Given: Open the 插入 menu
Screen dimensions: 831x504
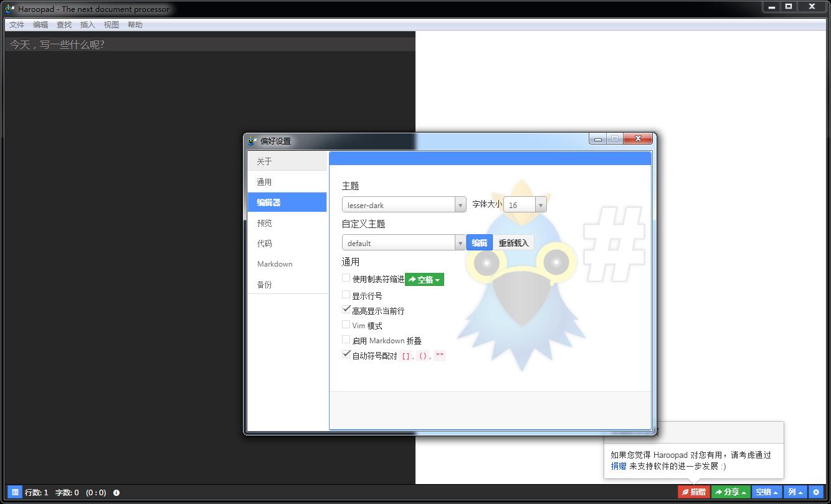Looking at the screenshot, I should click(88, 25).
